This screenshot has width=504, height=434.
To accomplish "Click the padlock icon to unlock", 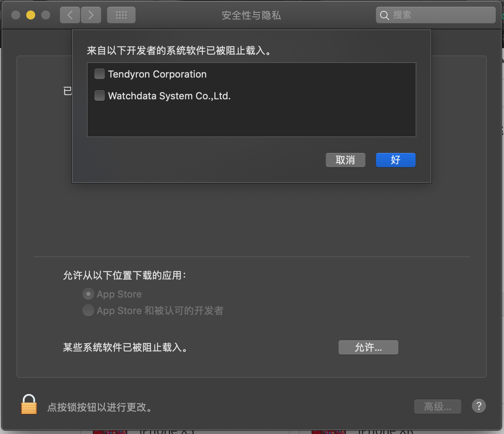I will (x=29, y=404).
